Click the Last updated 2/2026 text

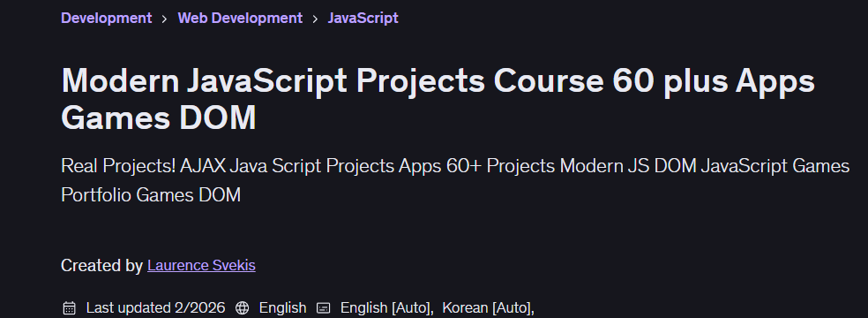pyautogui.click(x=155, y=307)
